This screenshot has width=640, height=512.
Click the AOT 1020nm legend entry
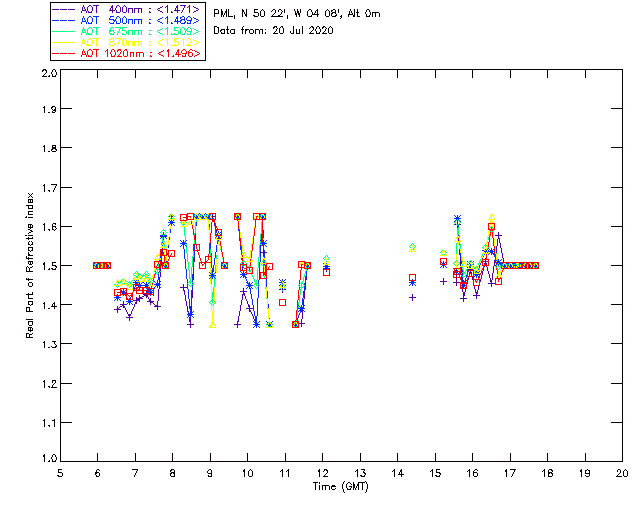pyautogui.click(x=126, y=53)
